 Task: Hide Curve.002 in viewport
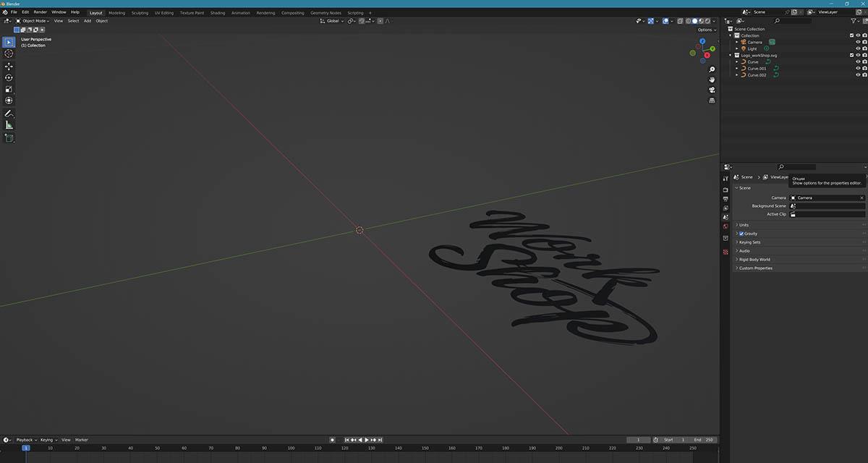[x=858, y=75]
